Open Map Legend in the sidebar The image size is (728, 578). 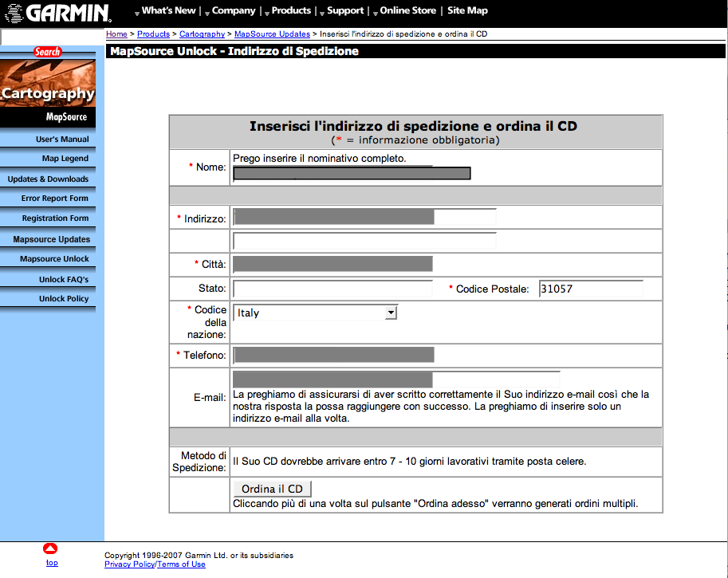tap(65, 159)
